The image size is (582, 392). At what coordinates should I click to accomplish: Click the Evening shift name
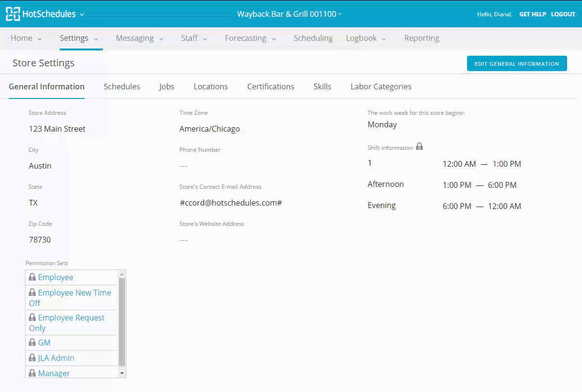point(381,205)
